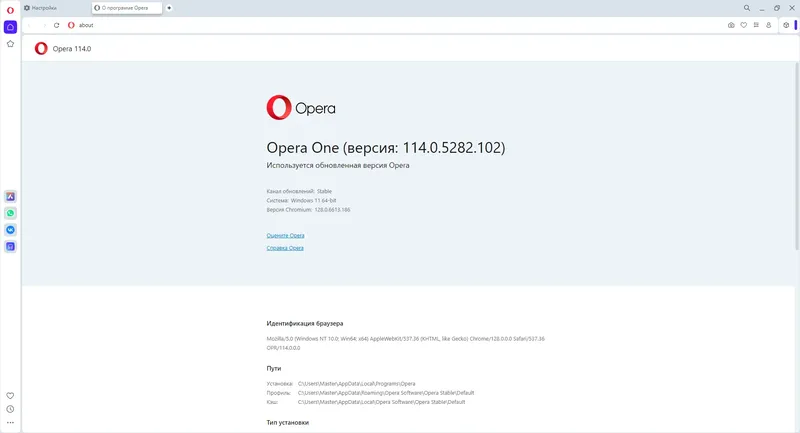Add page to bookmarks with heart icon
The image size is (800, 433).
coord(743,25)
